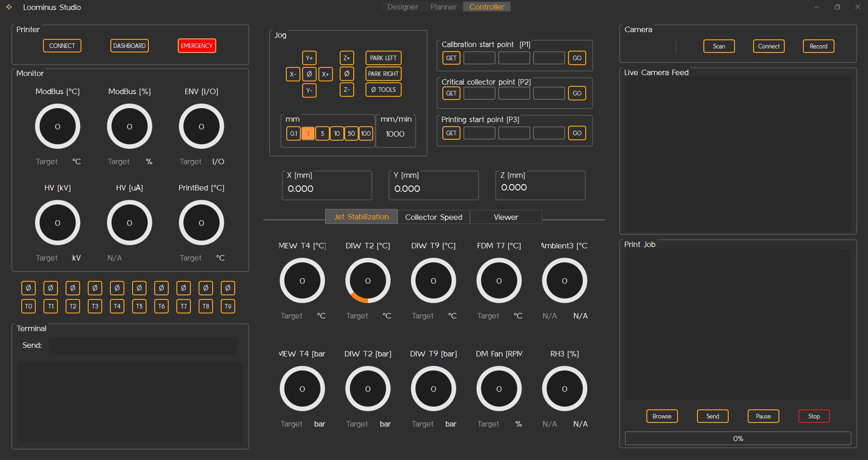This screenshot has width=868, height=460.
Task: Click camera Scan button
Action: (719, 46)
